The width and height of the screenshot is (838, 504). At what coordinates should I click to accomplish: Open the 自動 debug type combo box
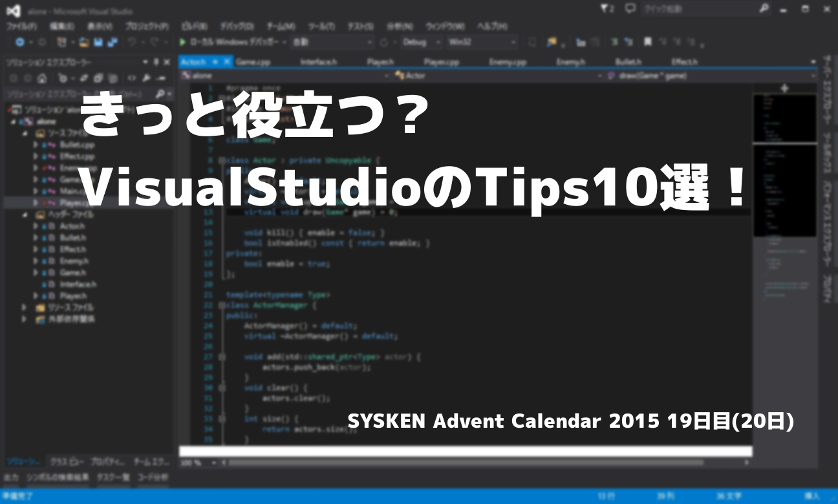point(332,42)
